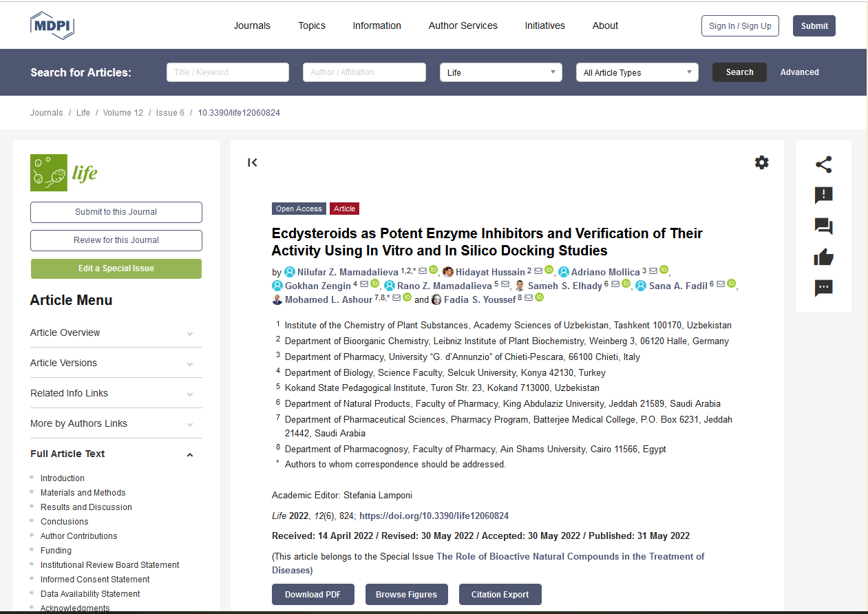Click the Browse Figures button
Screen dimensions: 868x614
[406, 595]
